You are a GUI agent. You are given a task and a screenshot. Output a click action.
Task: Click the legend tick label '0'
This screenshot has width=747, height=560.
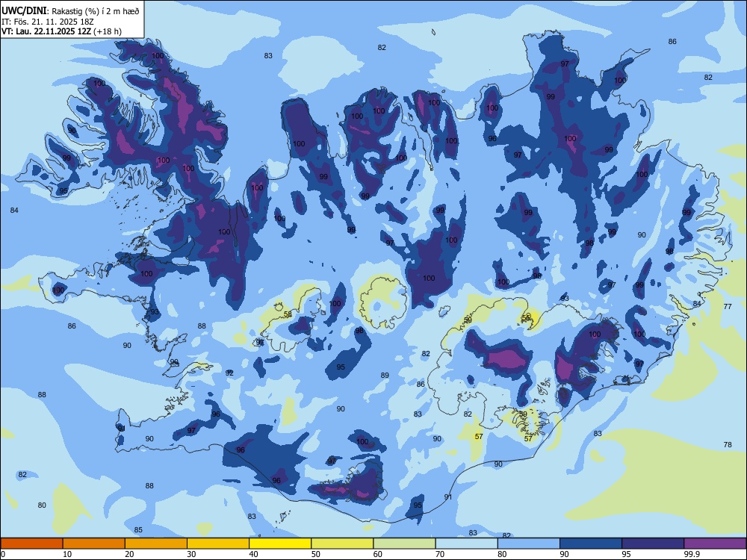point(3,554)
